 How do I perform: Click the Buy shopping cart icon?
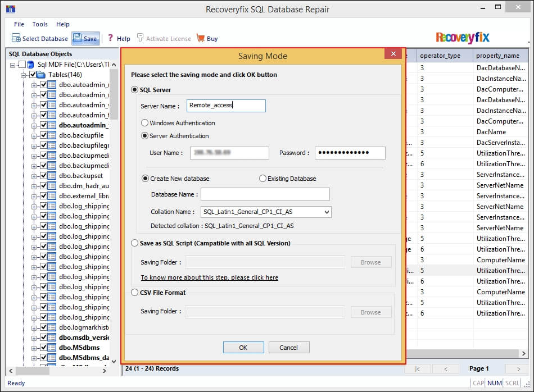[x=201, y=38]
